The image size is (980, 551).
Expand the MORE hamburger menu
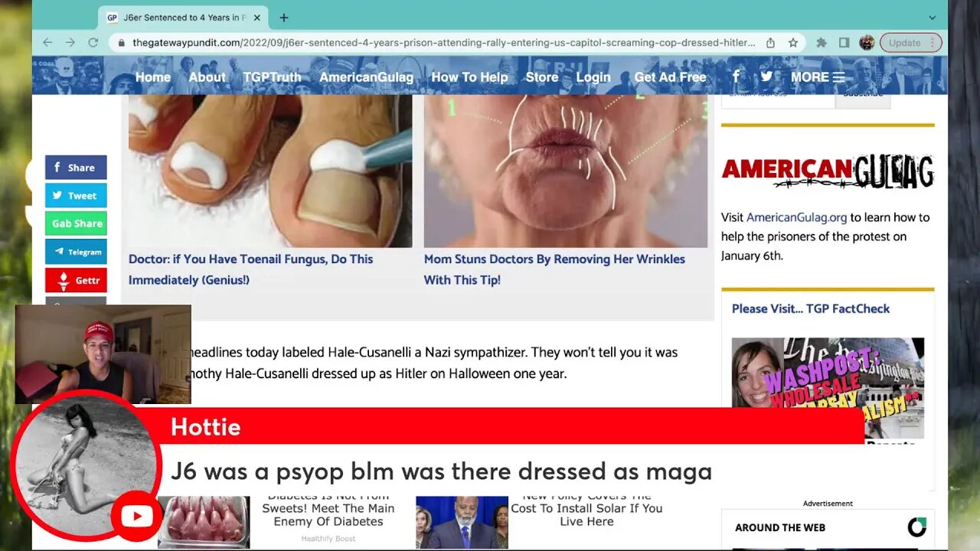818,77
